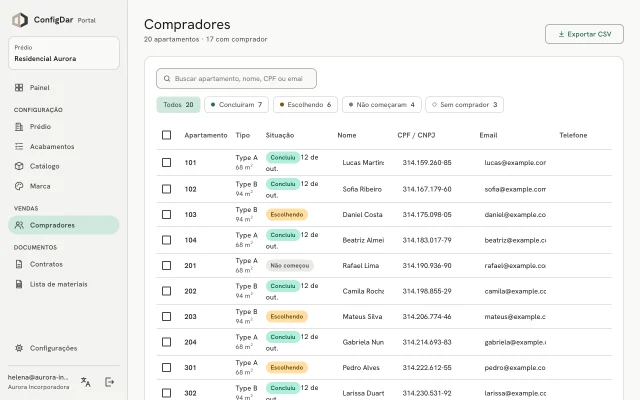Filter by Sem comprador 3

pyautogui.click(x=464, y=104)
